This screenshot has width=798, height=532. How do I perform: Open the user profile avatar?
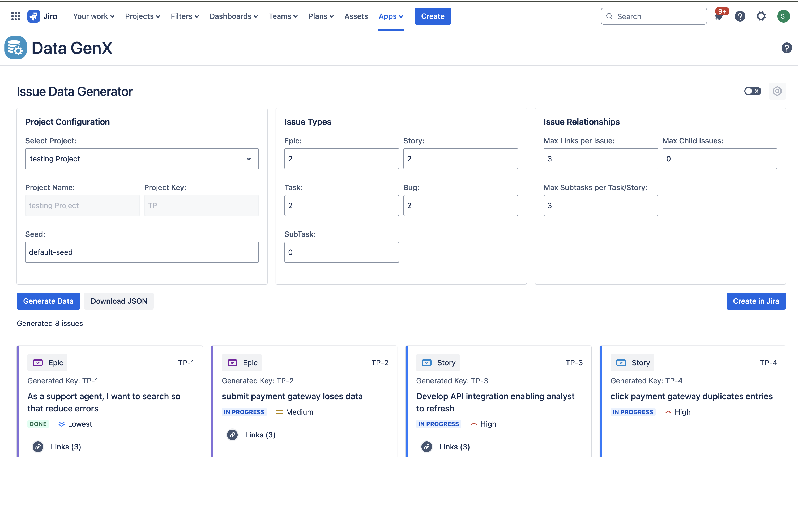coord(783,16)
